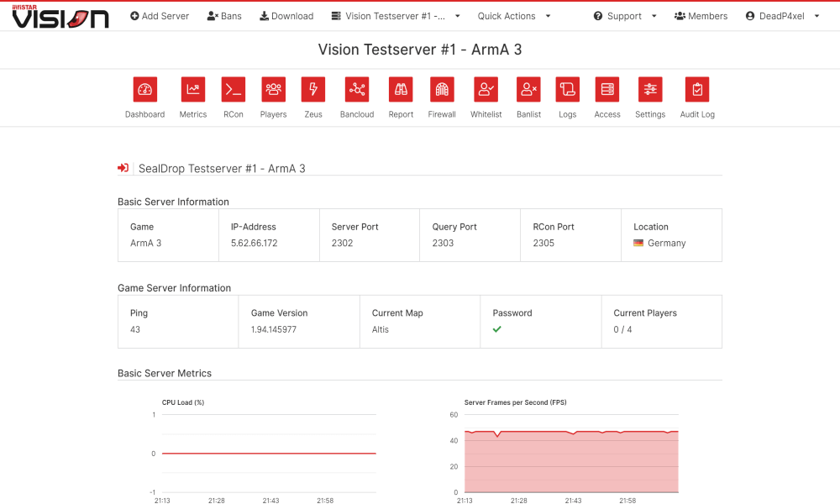Click inside the red FPS area chart

tap(571, 462)
